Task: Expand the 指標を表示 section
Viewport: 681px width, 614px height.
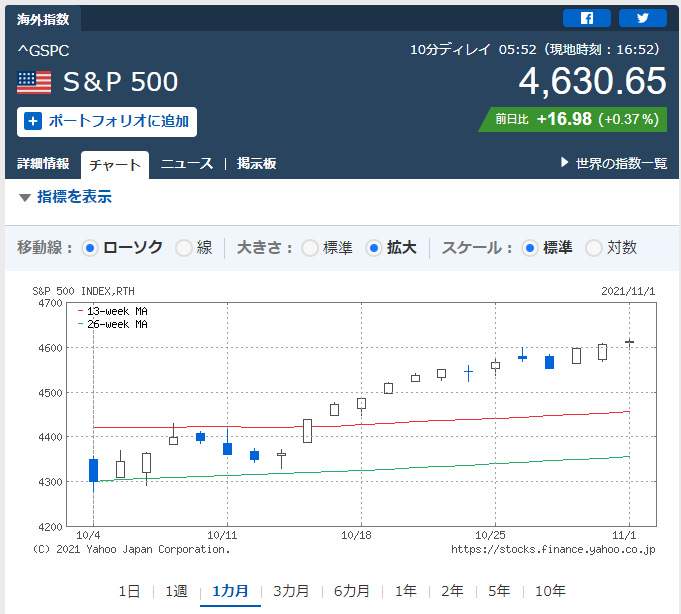Action: pyautogui.click(x=66, y=197)
